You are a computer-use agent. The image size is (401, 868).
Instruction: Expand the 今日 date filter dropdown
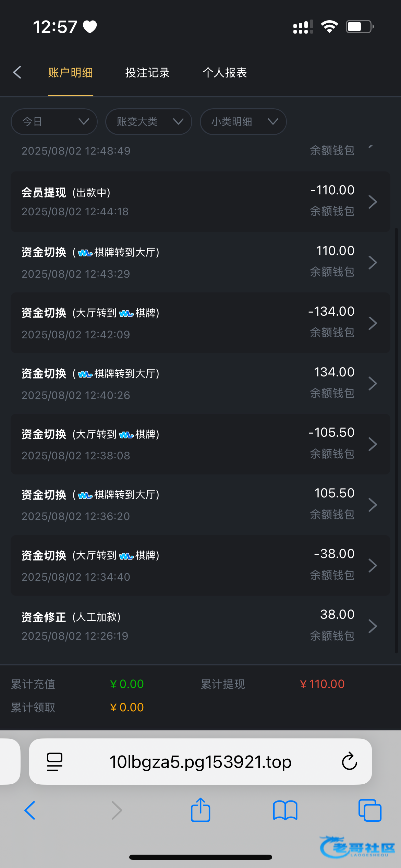point(54,122)
